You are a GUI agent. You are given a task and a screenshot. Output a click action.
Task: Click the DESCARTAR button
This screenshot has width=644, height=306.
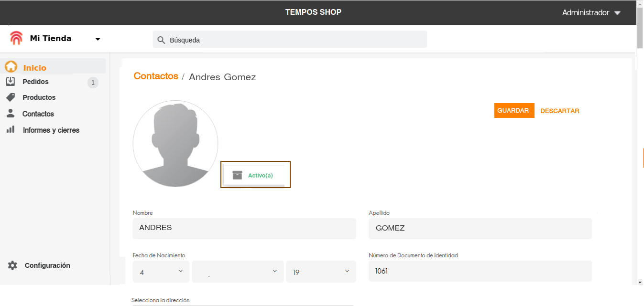(559, 111)
